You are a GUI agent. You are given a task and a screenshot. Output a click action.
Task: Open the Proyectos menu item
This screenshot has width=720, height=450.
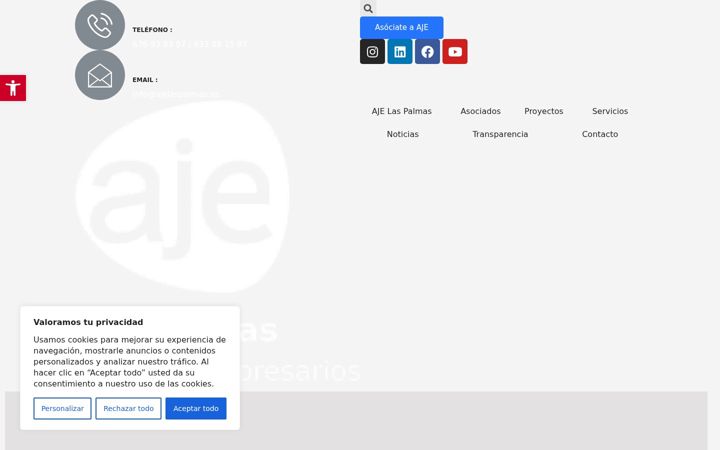(x=544, y=111)
